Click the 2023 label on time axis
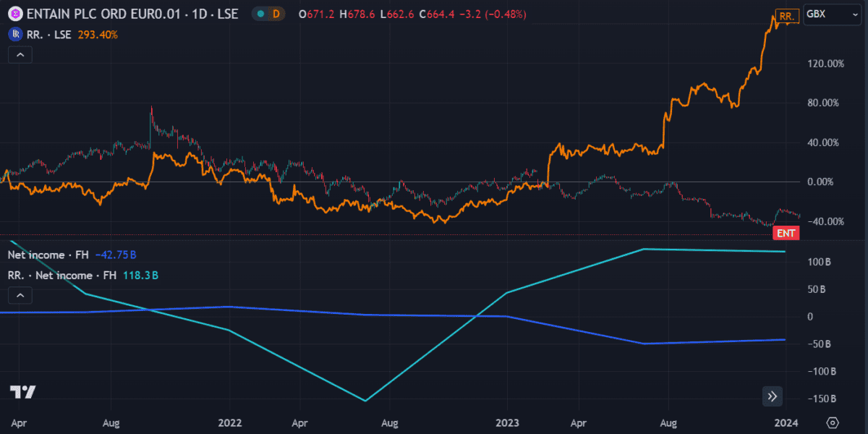The image size is (868, 434). coord(506,422)
